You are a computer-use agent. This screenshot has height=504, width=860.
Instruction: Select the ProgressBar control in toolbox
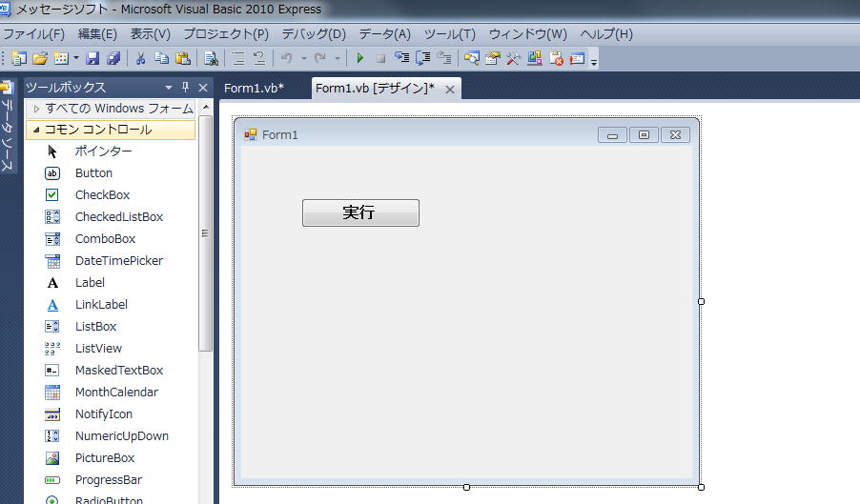pyautogui.click(x=111, y=480)
